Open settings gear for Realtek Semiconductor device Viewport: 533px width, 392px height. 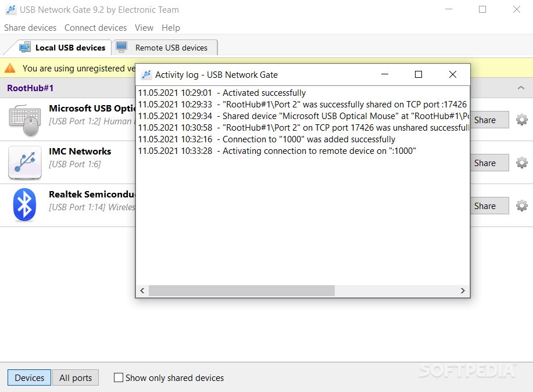tap(521, 206)
